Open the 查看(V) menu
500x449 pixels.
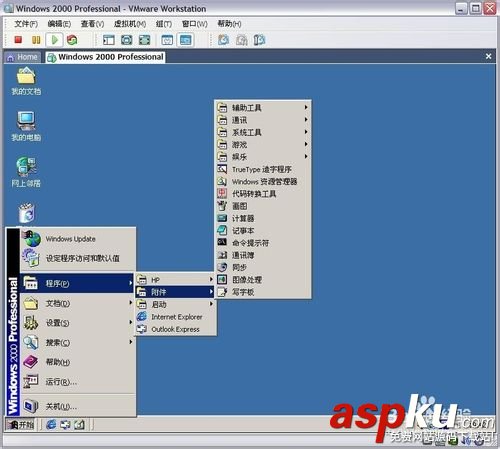pyautogui.click(x=92, y=24)
